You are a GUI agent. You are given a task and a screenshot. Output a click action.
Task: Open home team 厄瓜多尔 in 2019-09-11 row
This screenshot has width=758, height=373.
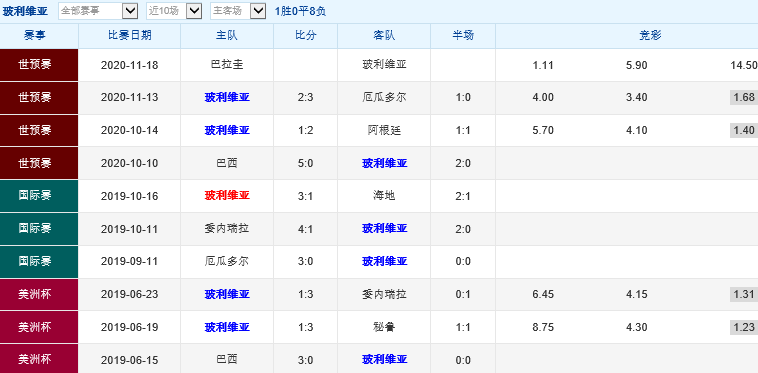click(x=227, y=261)
